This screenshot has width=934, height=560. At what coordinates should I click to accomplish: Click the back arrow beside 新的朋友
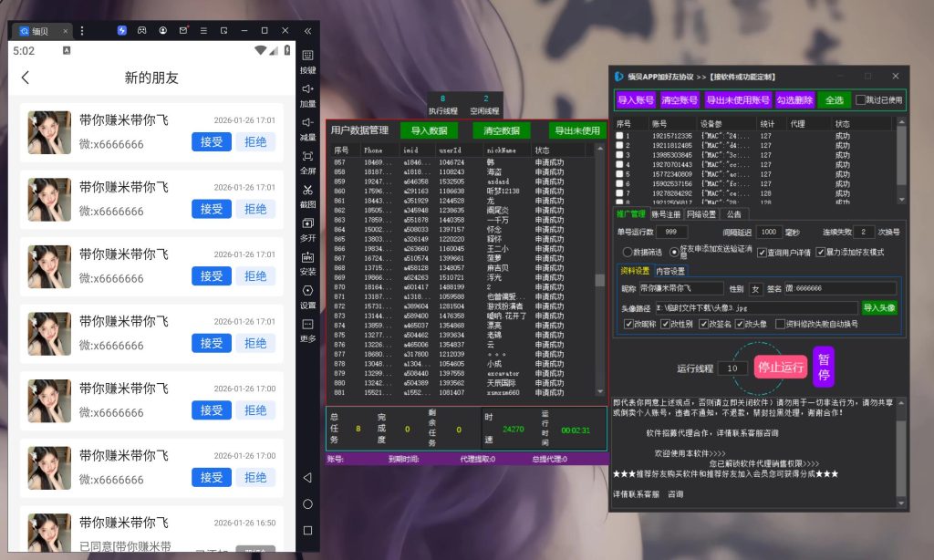tap(26, 78)
